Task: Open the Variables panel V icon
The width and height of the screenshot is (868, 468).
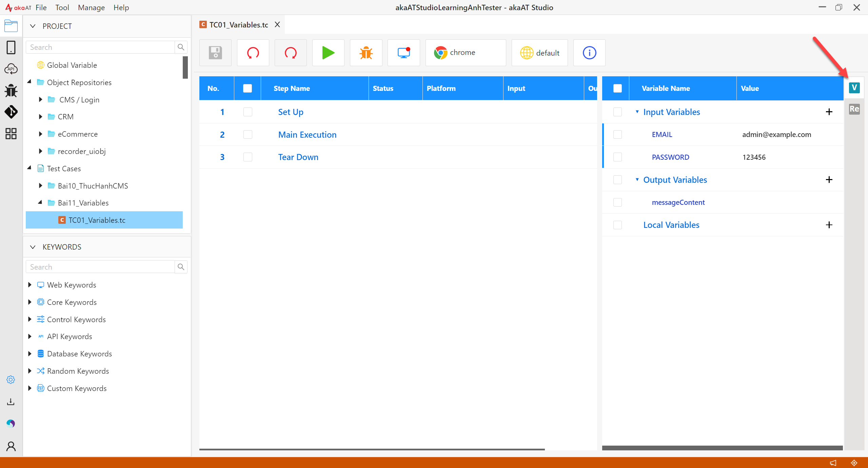Action: pyautogui.click(x=854, y=88)
